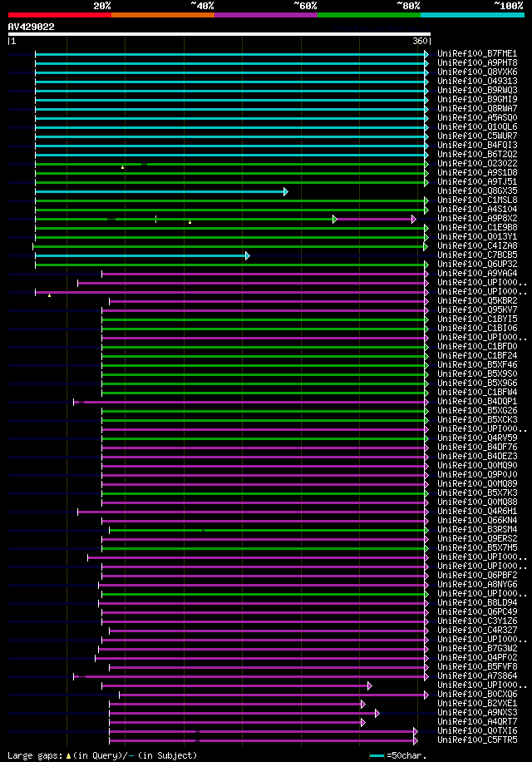
Task: Click the UniRef100_B5XF46 label
Action: pos(477,364)
